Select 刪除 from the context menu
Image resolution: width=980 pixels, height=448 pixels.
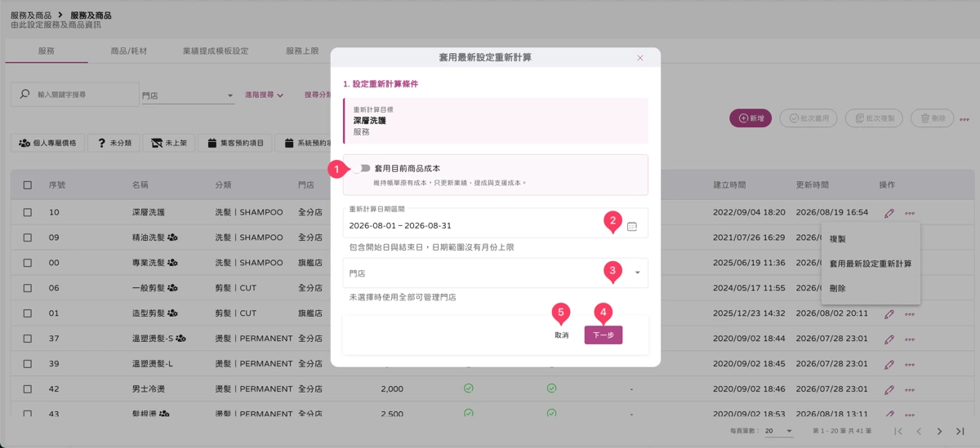coord(871,288)
